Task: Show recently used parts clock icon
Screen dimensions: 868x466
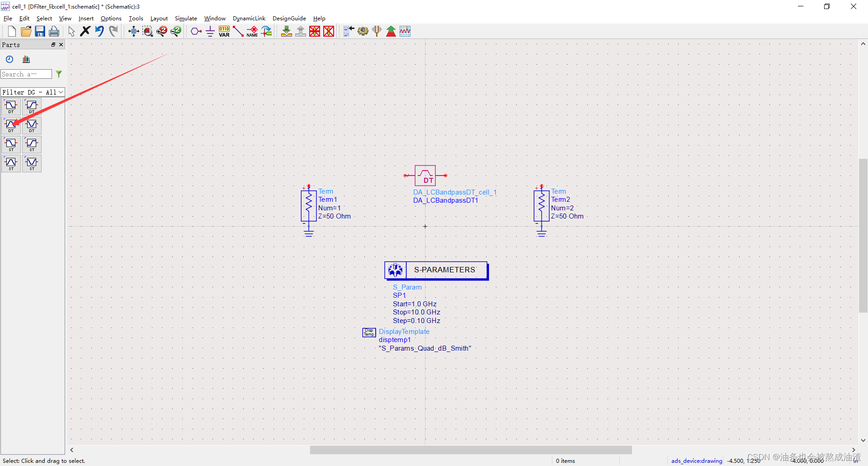Action: point(9,59)
